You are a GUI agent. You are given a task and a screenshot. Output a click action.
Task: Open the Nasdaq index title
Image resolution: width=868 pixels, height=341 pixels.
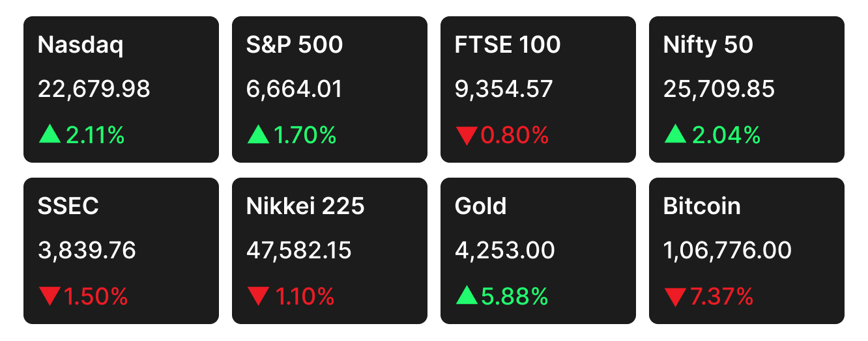coord(81,45)
